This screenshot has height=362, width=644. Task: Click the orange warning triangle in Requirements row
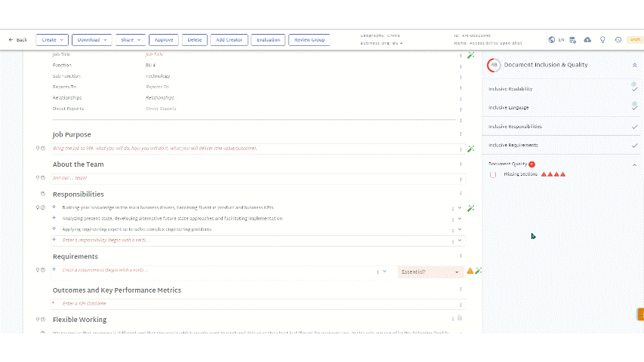pos(470,271)
